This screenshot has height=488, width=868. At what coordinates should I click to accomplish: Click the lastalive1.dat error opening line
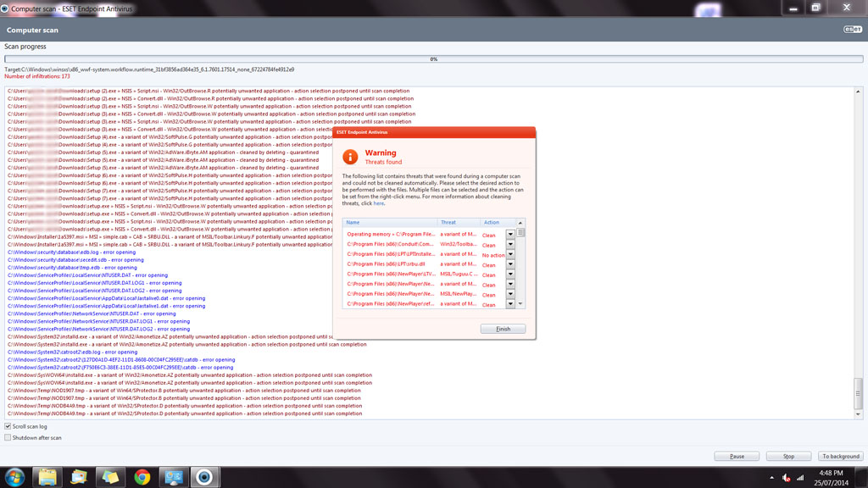106,306
